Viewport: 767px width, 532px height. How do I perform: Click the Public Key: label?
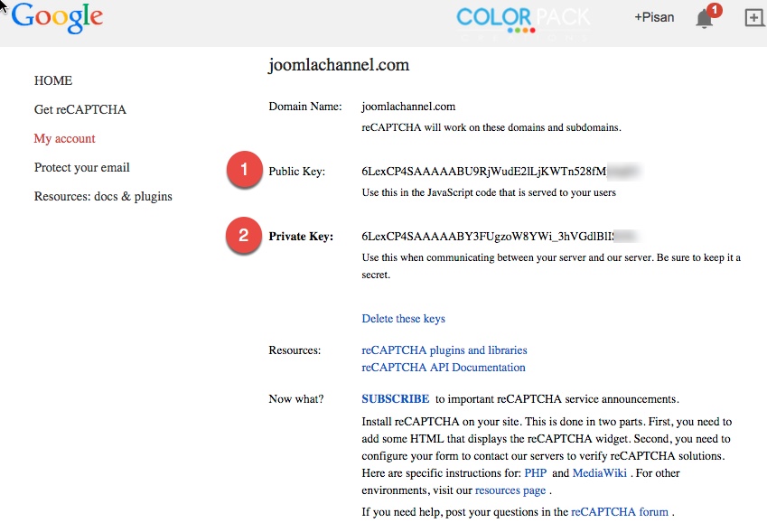297,172
